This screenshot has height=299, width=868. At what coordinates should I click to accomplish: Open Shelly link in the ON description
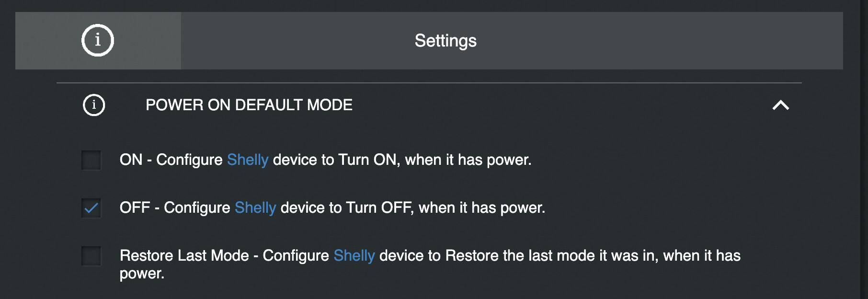point(248,160)
